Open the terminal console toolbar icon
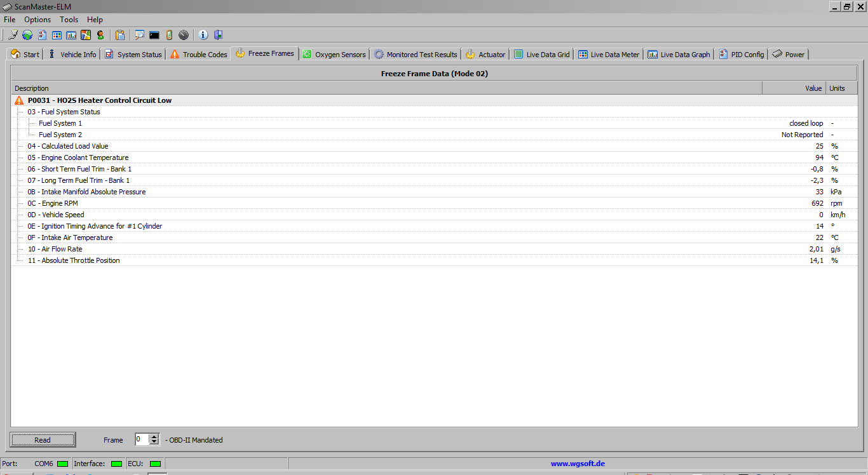 point(154,35)
